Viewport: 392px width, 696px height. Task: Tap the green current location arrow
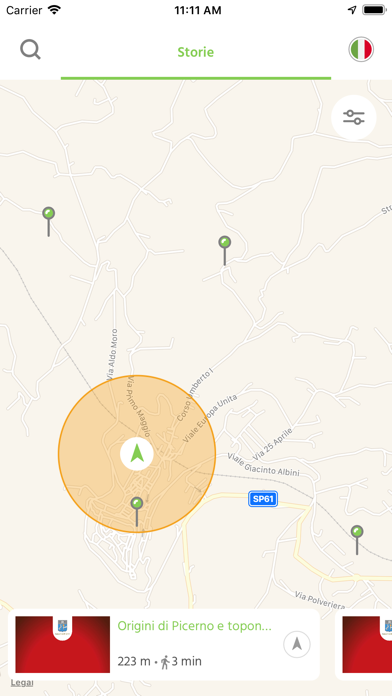[x=137, y=454]
